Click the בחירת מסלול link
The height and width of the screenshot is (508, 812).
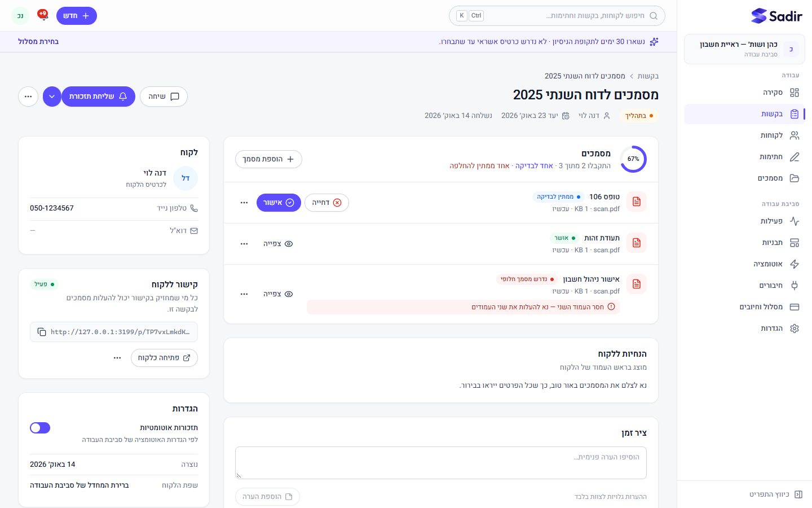pos(38,42)
